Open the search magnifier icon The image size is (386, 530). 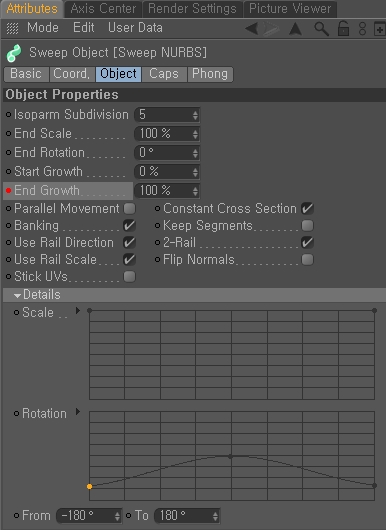click(x=321, y=29)
